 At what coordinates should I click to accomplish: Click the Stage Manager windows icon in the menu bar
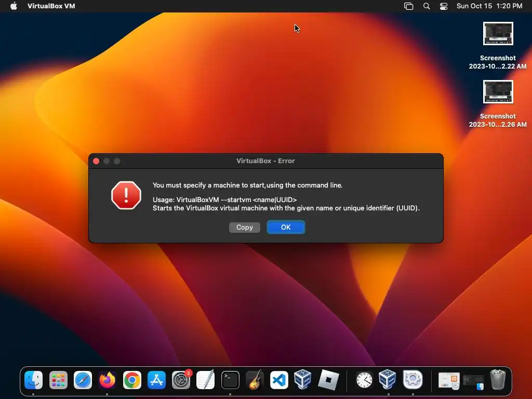click(408, 6)
